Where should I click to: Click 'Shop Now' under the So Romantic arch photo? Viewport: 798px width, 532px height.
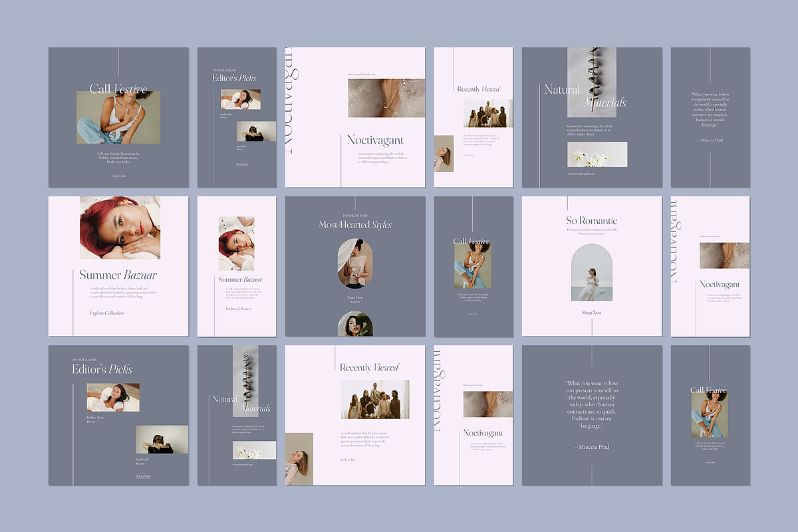pos(592,313)
